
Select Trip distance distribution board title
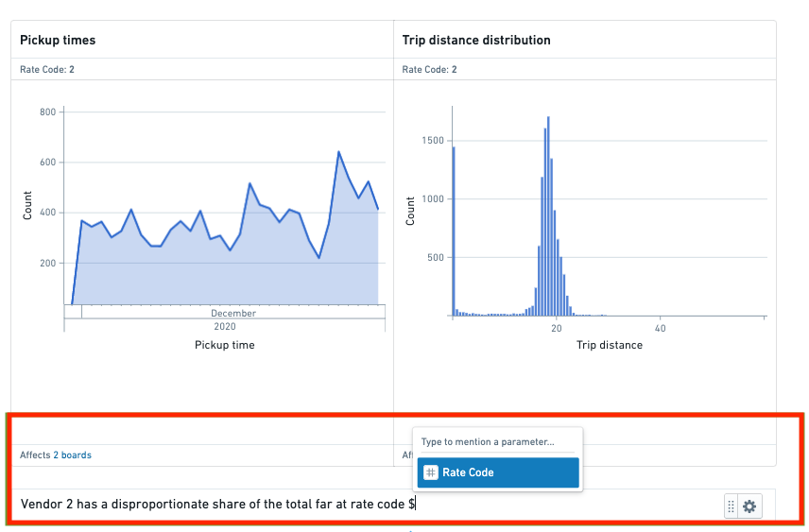click(476, 41)
